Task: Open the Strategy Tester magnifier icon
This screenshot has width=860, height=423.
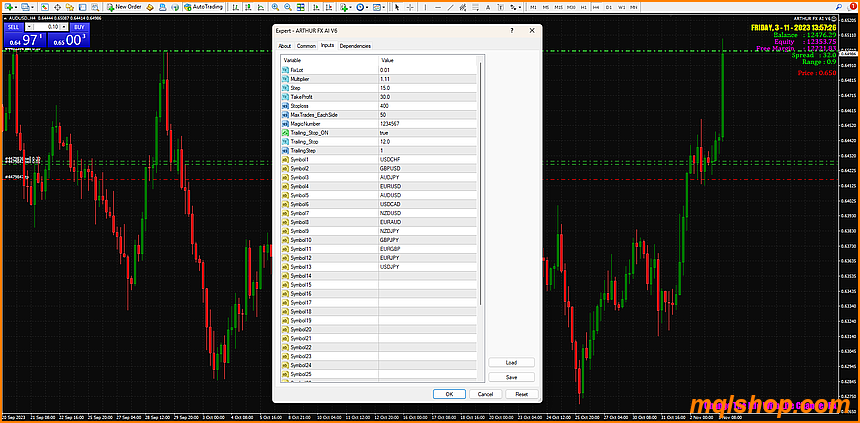Action: coord(95,7)
